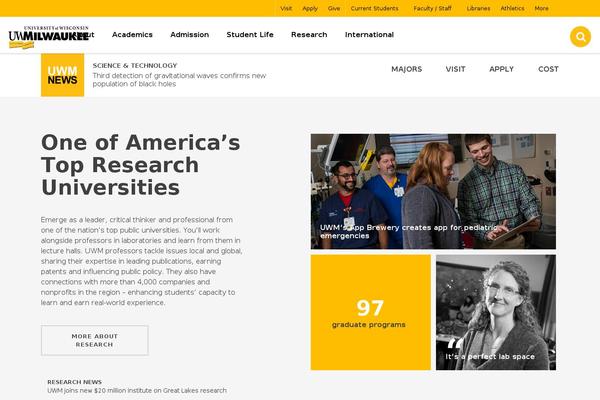This screenshot has height=400, width=600.
Task: Read gravitational waves news headline
Action: (179, 80)
